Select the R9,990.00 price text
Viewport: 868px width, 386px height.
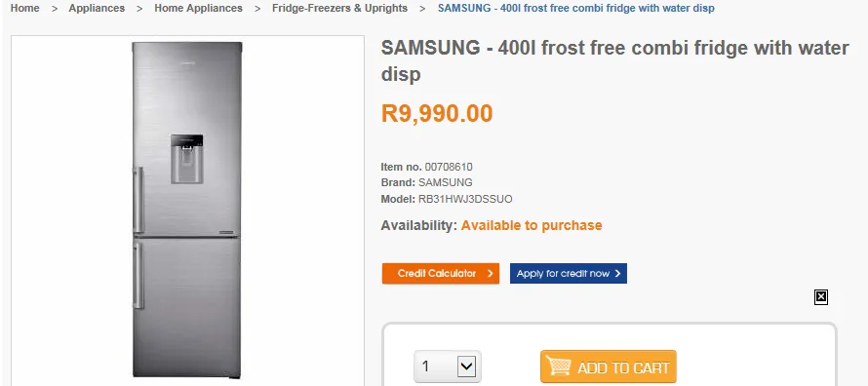coord(437,113)
